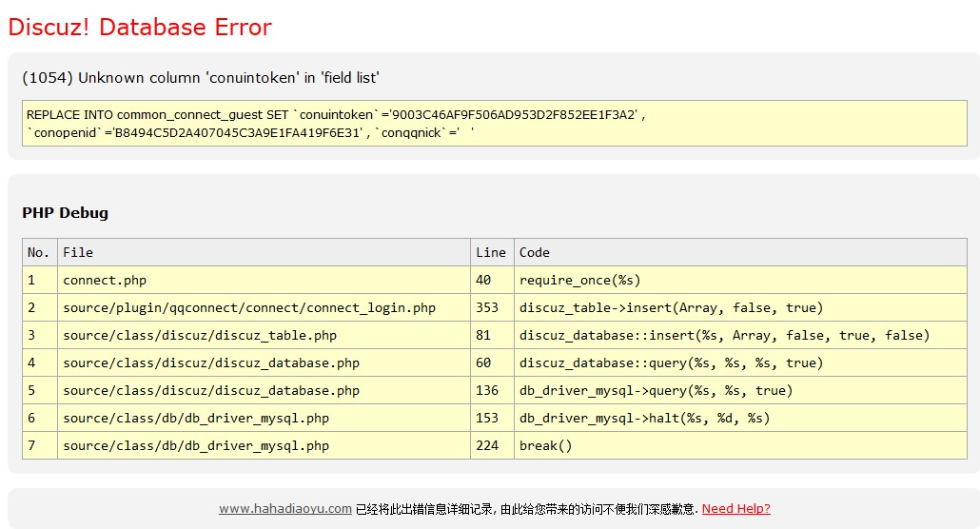The image size is (980, 529).
Task: Select db_driver_mysql.php path in row 7
Action: tap(264, 445)
